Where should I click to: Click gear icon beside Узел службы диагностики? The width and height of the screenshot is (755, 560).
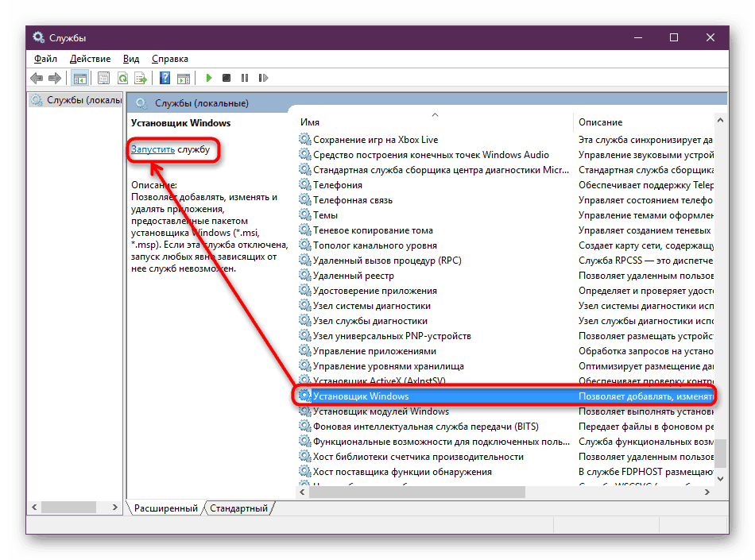pyautogui.click(x=305, y=320)
